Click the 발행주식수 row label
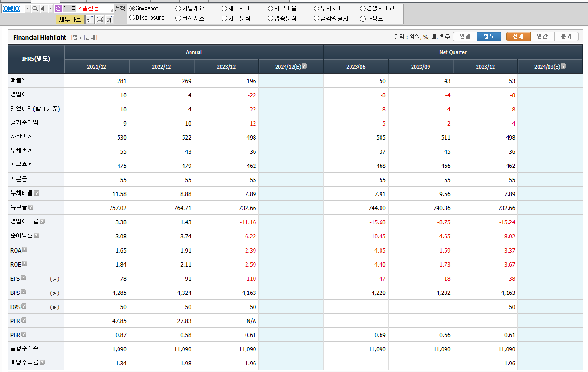The width and height of the screenshot is (588, 372). (x=24, y=348)
